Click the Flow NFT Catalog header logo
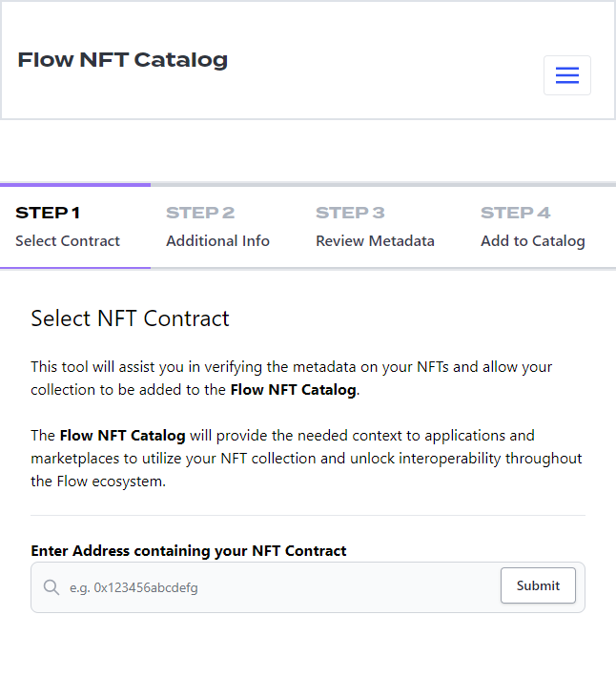616x697 pixels. 123,60
